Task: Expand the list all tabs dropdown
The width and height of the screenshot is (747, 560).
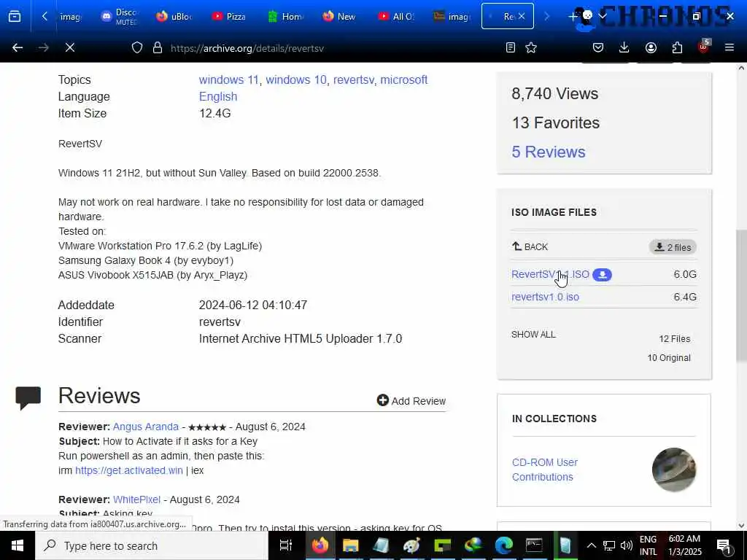Action: (603, 17)
